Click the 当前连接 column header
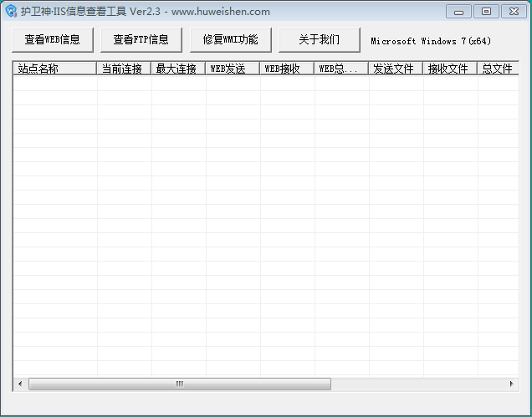Screen dimensions: 532x417 124,69
